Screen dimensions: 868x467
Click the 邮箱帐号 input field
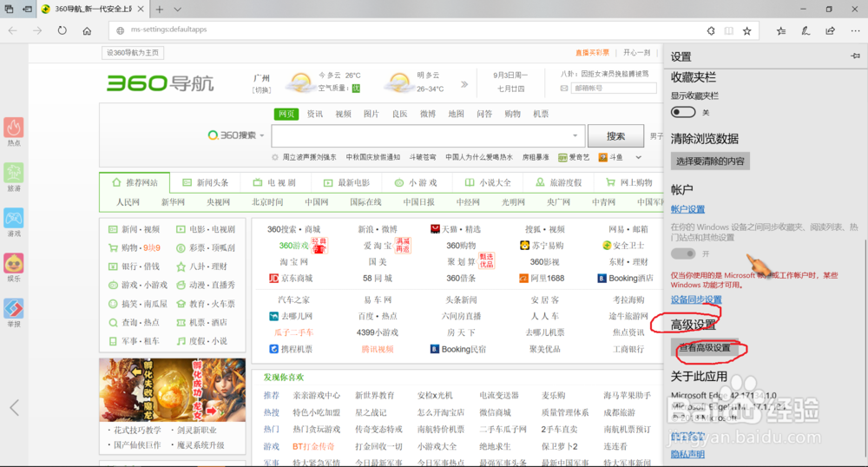pyautogui.click(x=614, y=88)
